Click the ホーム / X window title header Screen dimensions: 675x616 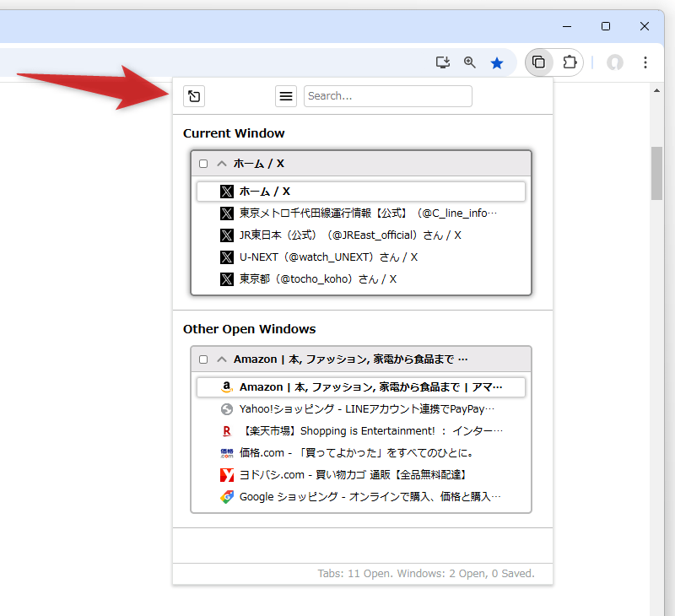coord(259,164)
